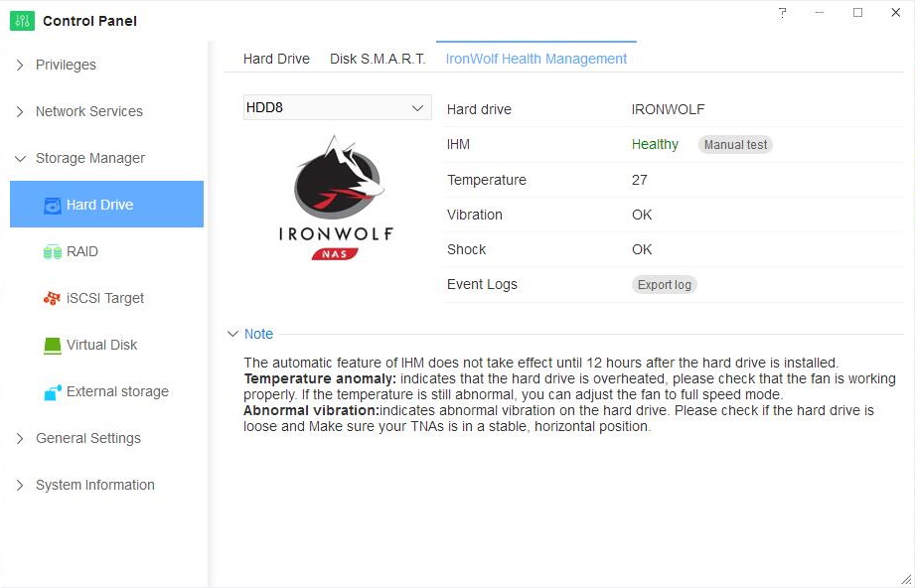Click the RAID disks icon
This screenshot has width=915, height=588.
[x=53, y=252]
